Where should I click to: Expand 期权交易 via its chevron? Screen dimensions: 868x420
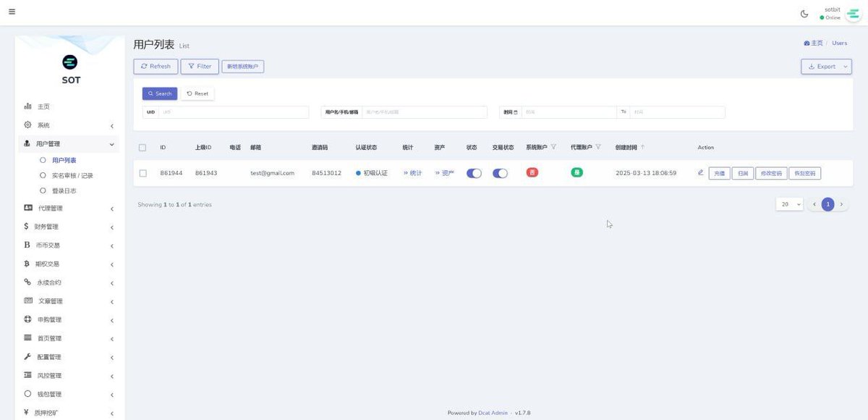[112, 265]
